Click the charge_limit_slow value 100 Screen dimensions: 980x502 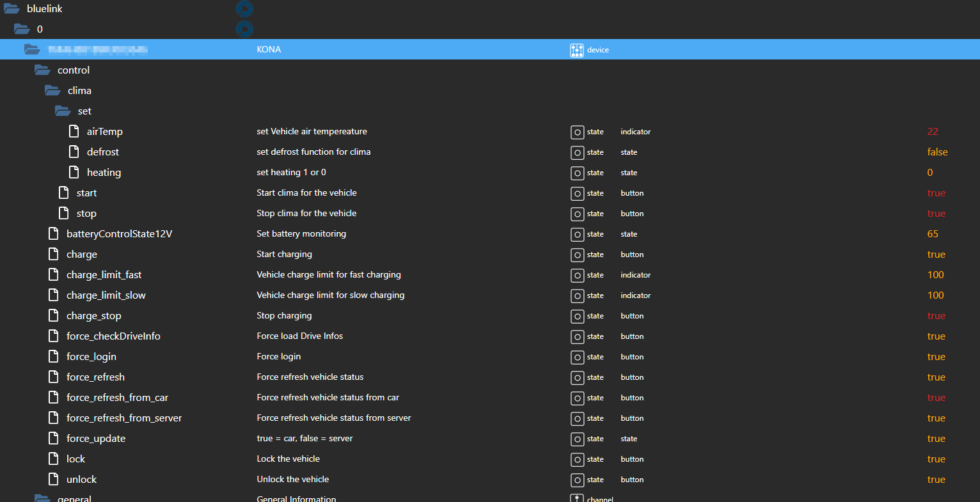(936, 295)
